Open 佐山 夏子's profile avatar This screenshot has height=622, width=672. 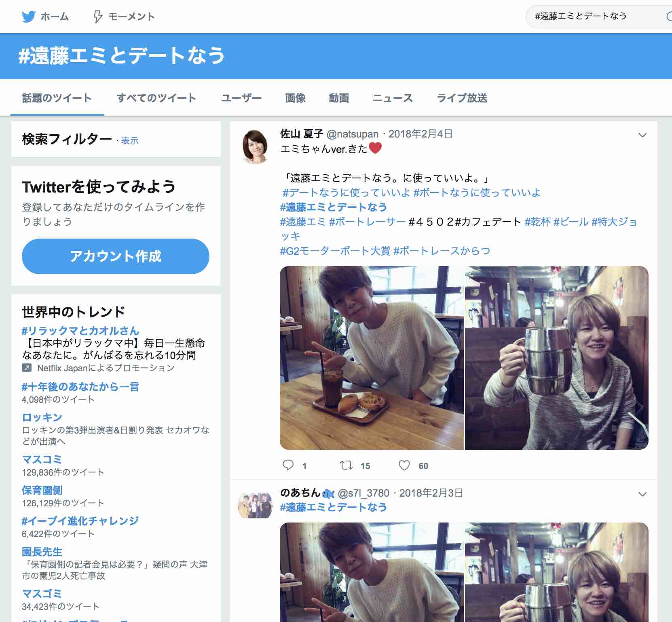(x=255, y=146)
